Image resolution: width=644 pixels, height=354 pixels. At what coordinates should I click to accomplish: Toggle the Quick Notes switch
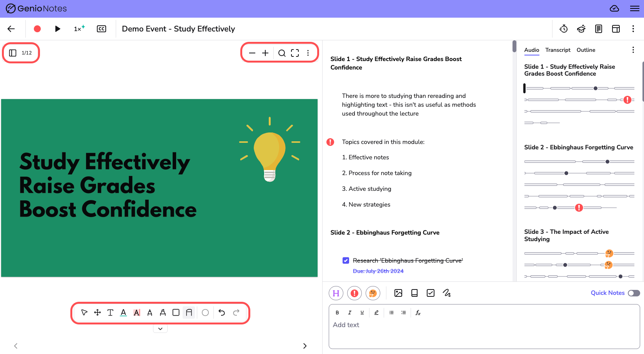tap(634, 293)
